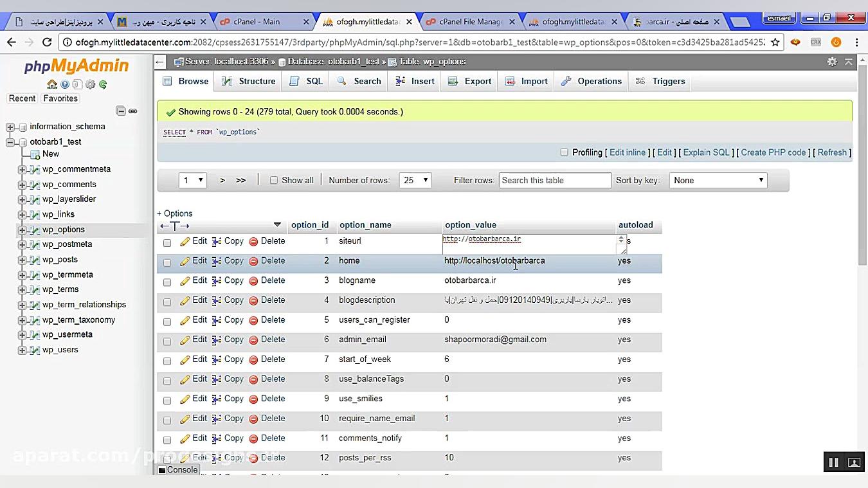Expand the wp_posts table node
The height and width of the screenshot is (488, 868).
pyautogui.click(x=22, y=260)
